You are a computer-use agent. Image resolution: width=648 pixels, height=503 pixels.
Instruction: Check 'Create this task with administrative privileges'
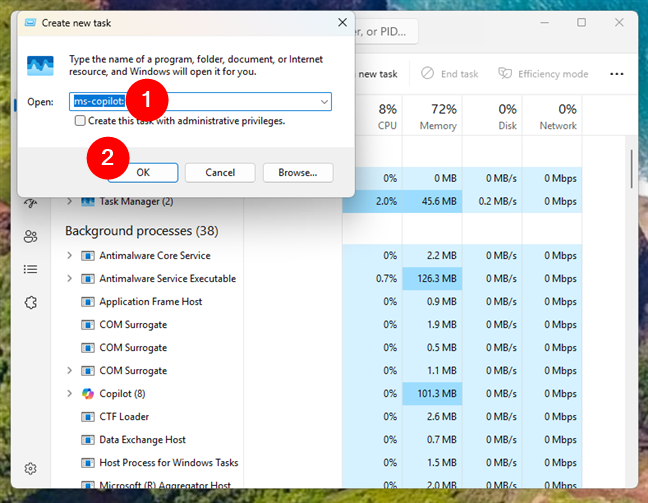pos(80,121)
